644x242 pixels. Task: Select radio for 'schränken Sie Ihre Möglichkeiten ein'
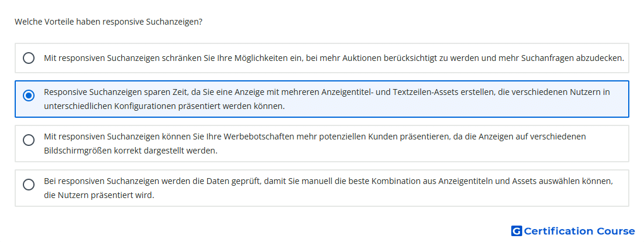point(29,58)
